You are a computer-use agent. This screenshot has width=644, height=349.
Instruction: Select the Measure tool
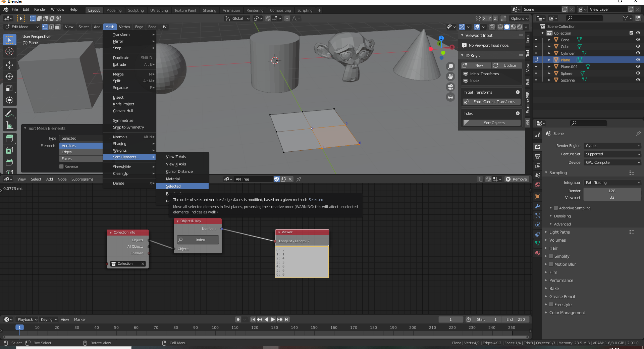coord(9,126)
